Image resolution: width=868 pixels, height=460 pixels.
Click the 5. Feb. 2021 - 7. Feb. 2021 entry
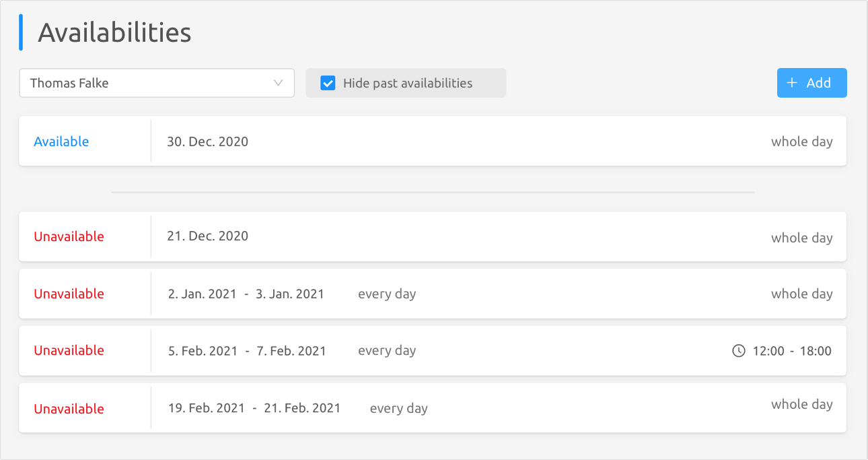point(247,351)
